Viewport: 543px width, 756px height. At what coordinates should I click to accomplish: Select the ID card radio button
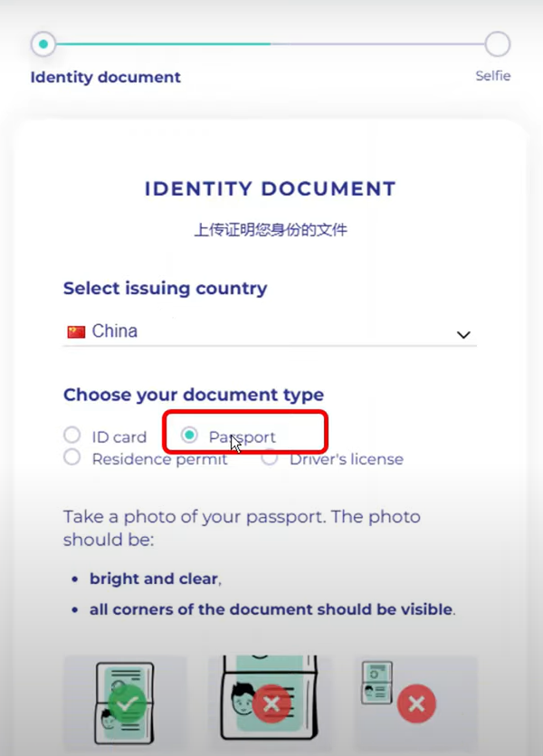tap(72, 435)
